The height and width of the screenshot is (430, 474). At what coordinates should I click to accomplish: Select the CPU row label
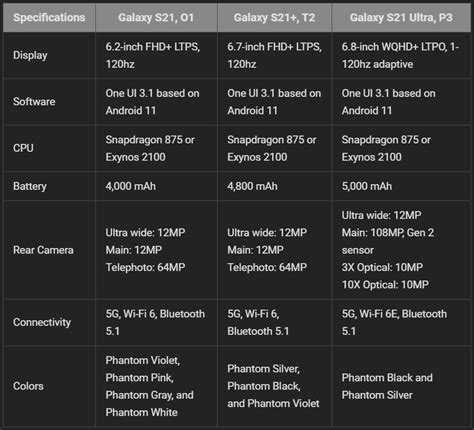pos(23,148)
